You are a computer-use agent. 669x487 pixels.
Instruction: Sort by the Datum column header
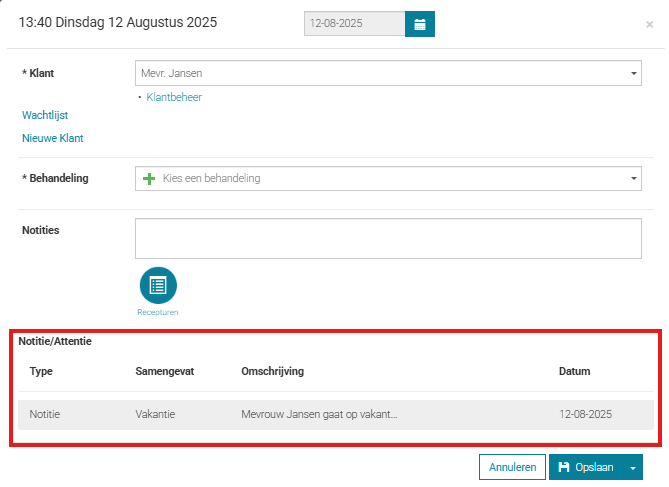coord(574,371)
